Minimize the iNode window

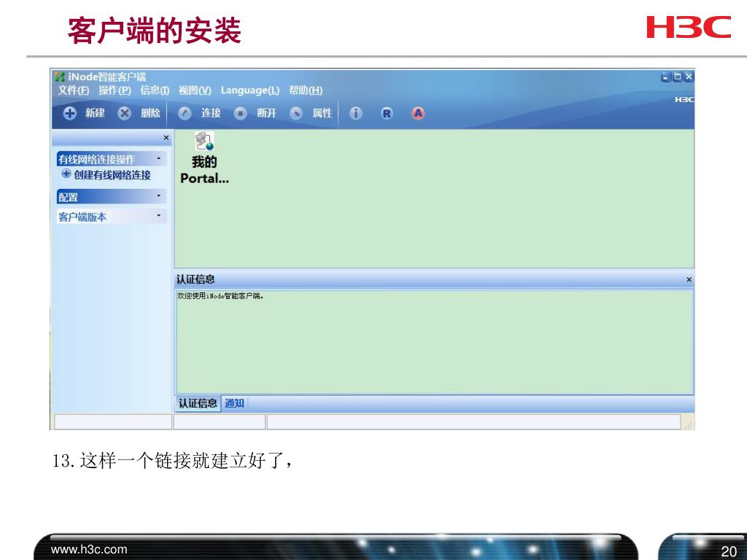(x=665, y=76)
